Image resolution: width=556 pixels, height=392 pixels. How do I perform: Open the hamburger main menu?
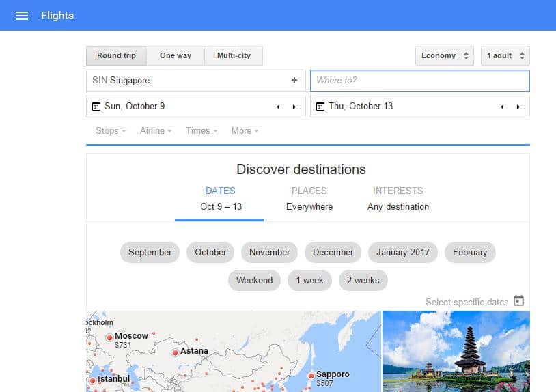(x=22, y=16)
